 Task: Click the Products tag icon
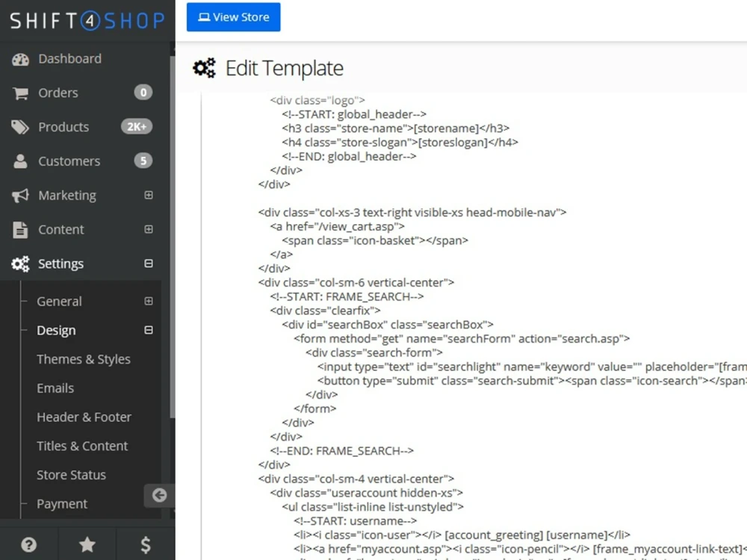(20, 127)
